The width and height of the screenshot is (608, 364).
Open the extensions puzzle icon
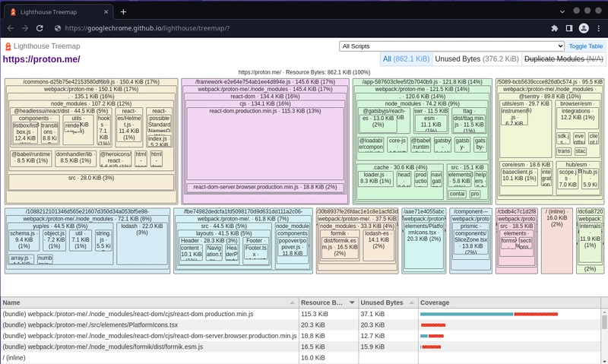(x=555, y=28)
